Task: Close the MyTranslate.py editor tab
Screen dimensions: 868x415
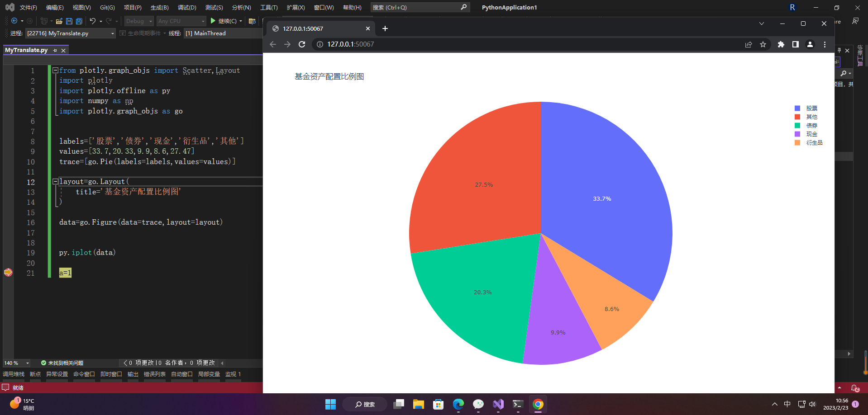Action: tap(63, 50)
